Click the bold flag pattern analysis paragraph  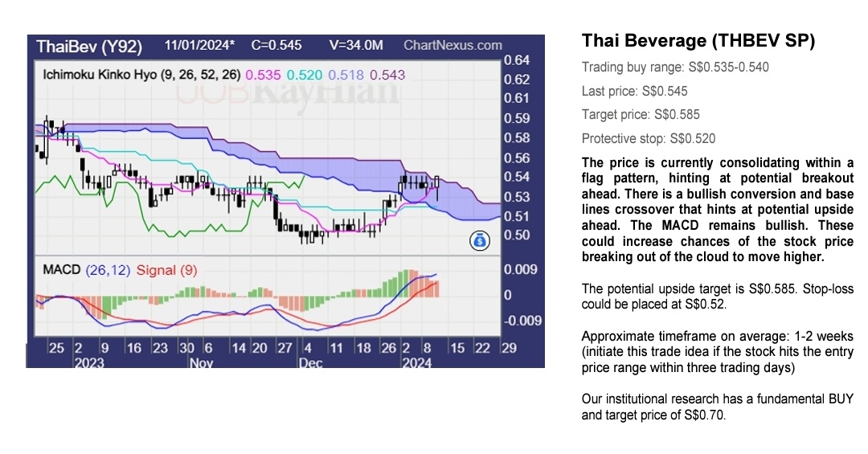tap(718, 210)
